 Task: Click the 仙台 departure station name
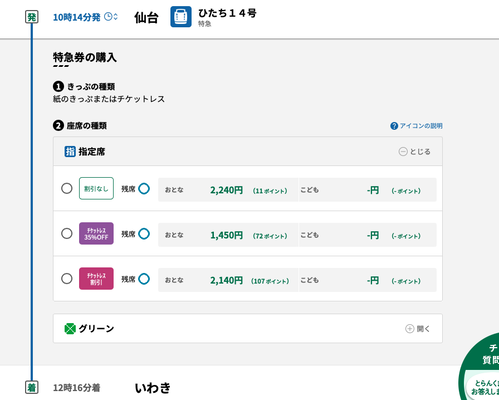(146, 17)
